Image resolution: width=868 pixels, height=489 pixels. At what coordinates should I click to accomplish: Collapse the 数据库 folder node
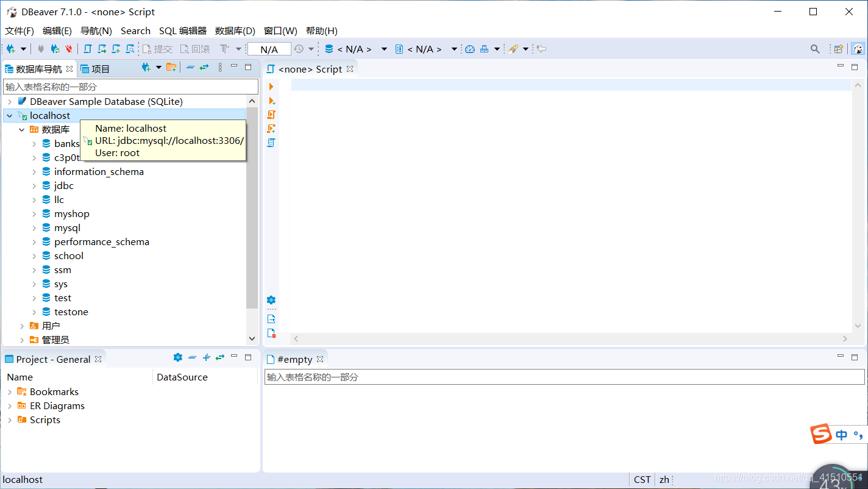point(22,130)
